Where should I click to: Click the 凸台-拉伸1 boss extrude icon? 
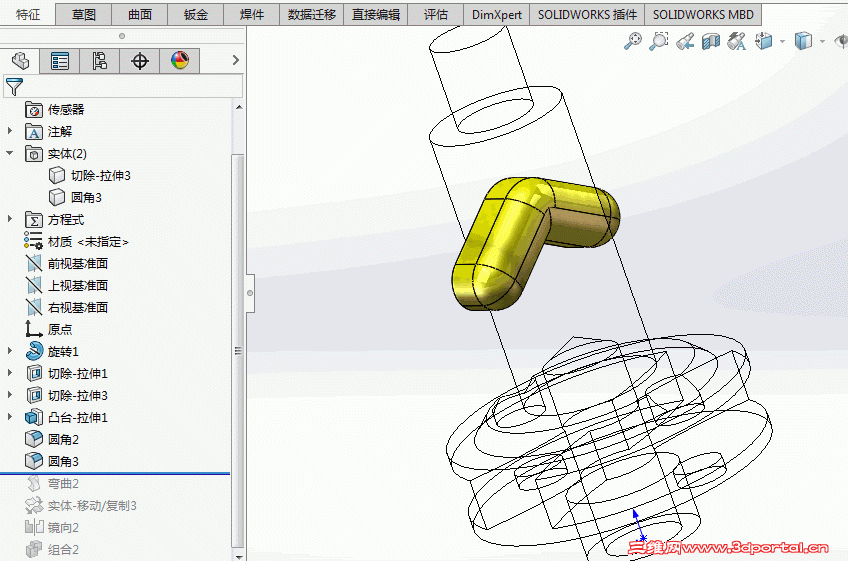click(34, 417)
